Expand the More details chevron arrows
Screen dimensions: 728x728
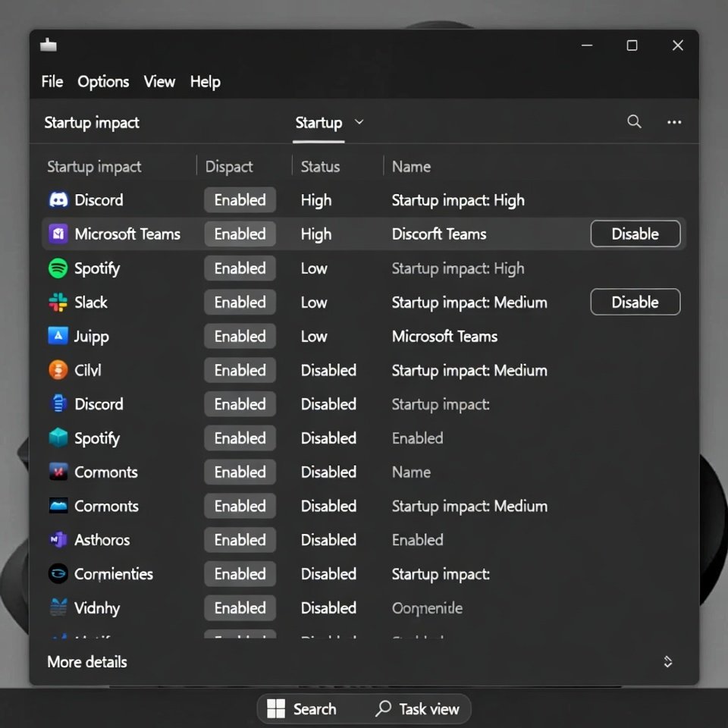click(x=668, y=662)
